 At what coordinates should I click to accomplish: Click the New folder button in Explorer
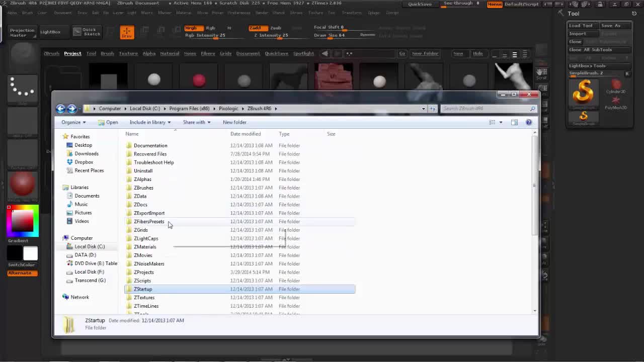click(x=234, y=122)
